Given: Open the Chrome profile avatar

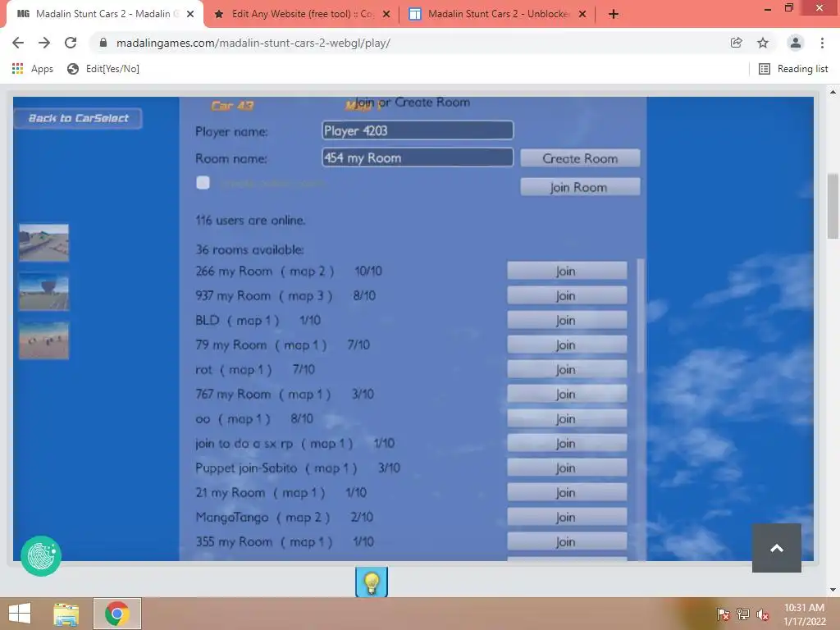Looking at the screenshot, I should click(796, 43).
